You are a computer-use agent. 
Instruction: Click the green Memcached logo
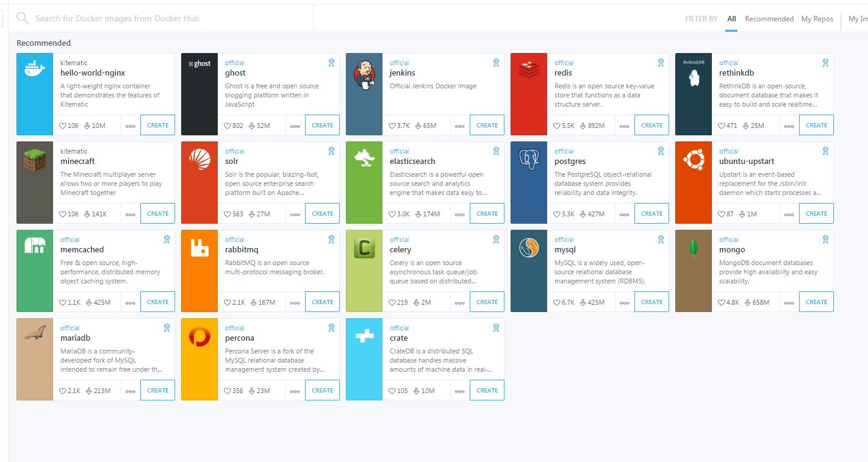(35, 245)
